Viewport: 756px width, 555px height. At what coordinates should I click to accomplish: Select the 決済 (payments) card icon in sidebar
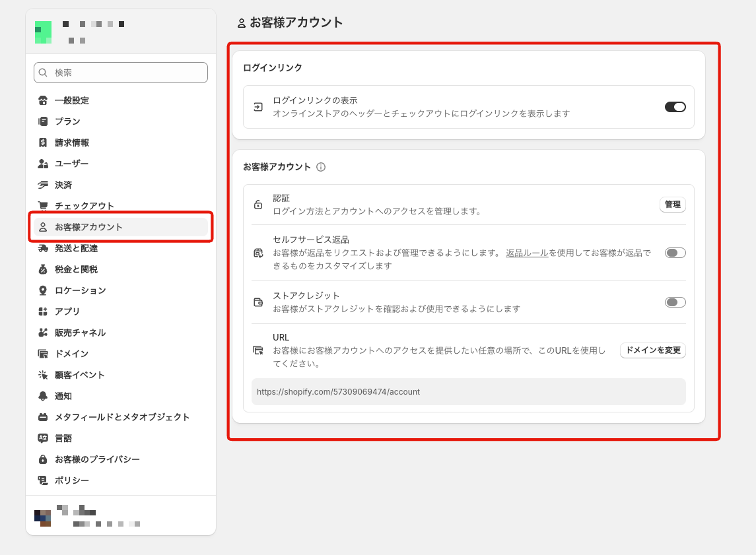(x=43, y=184)
